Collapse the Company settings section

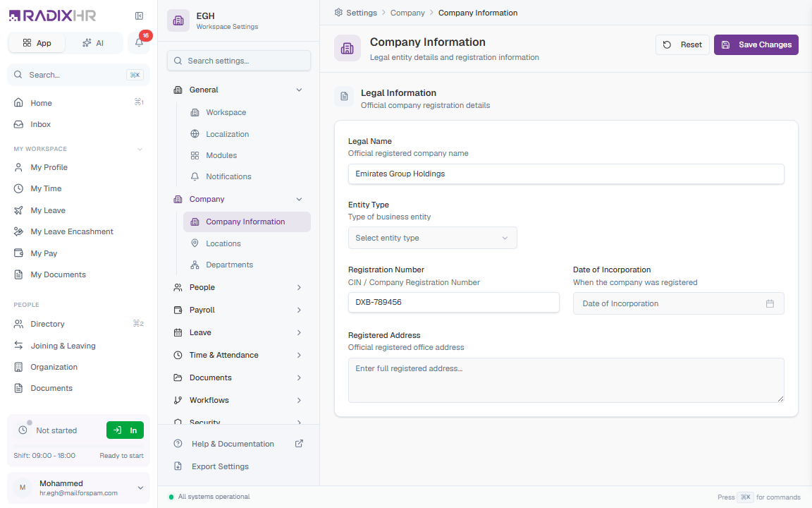point(299,199)
